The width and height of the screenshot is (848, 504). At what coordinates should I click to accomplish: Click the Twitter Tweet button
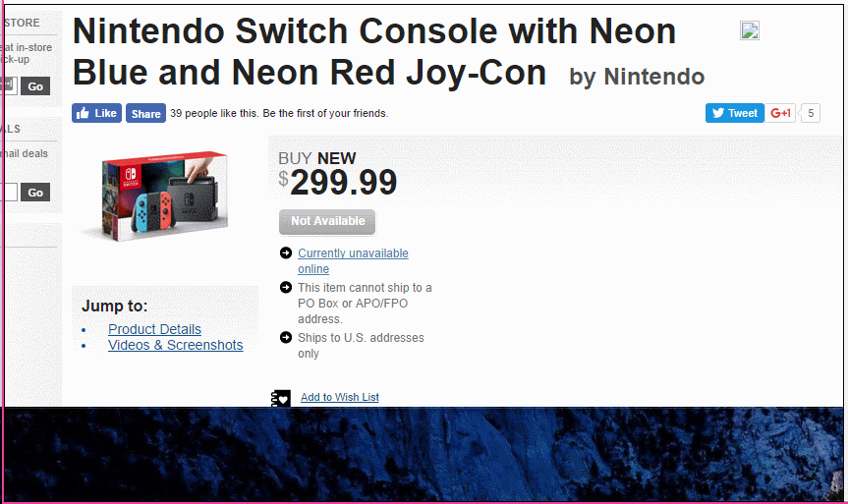pyautogui.click(x=734, y=113)
